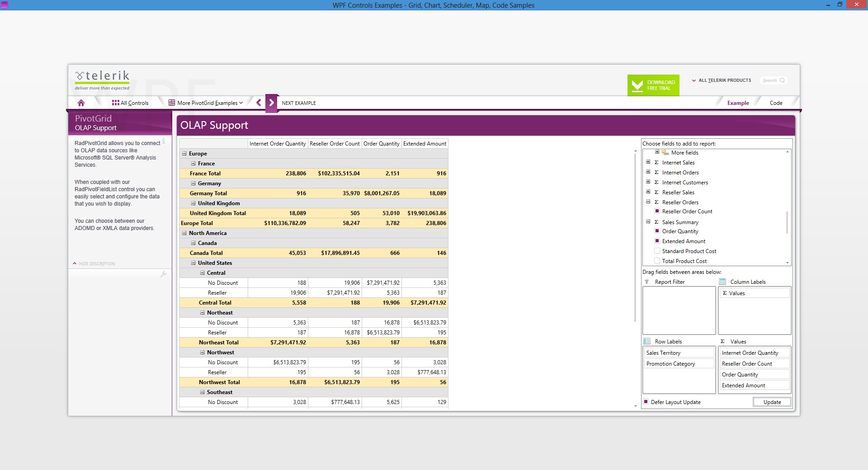This screenshot has height=470, width=868.
Task: Uncheck Order Quantity field checkbox
Action: click(x=657, y=231)
